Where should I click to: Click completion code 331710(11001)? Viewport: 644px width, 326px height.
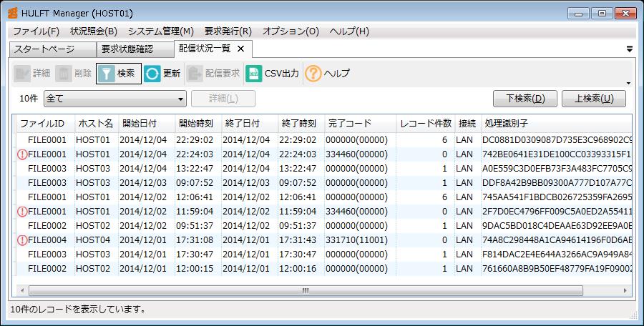[356, 239]
